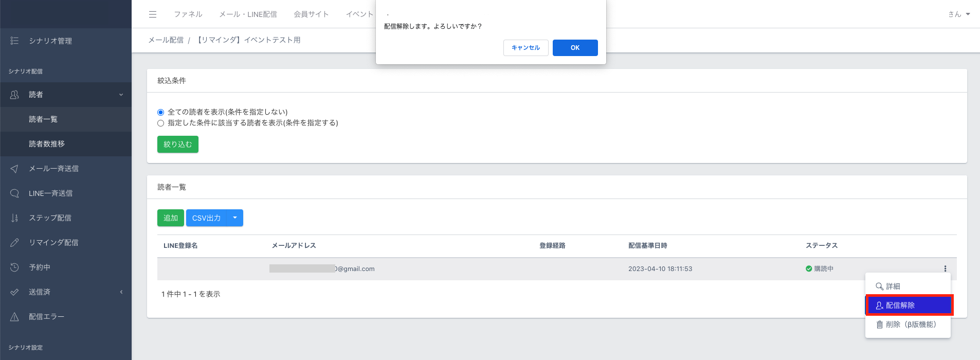Collapse the 読者 sidebar section
The height and width of the screenshot is (360, 980).
pyautogui.click(x=121, y=95)
